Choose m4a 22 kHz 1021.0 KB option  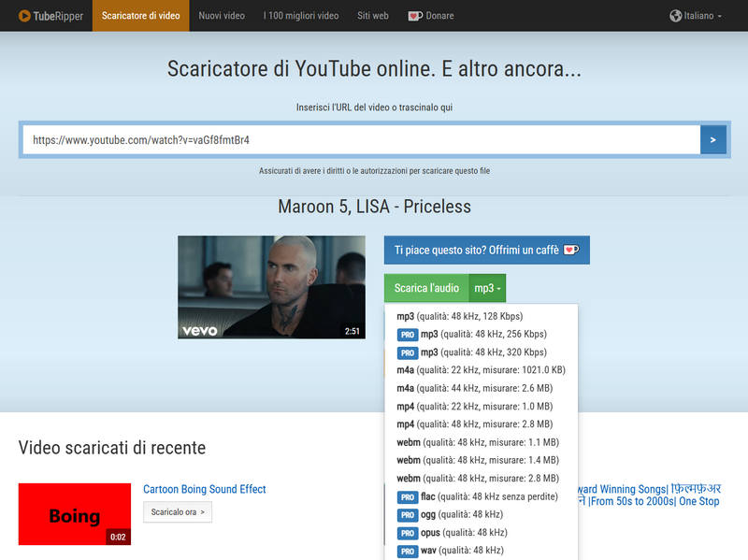[481, 369]
